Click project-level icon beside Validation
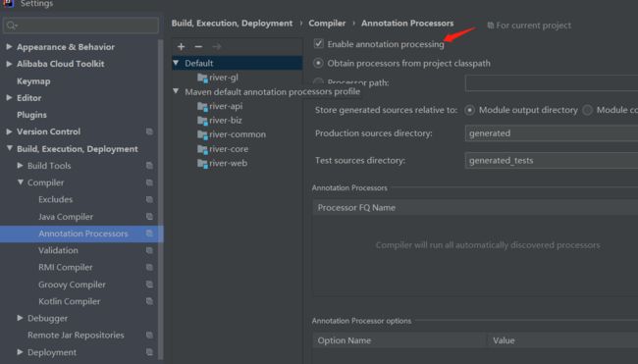The height and width of the screenshot is (364, 638). coord(149,250)
